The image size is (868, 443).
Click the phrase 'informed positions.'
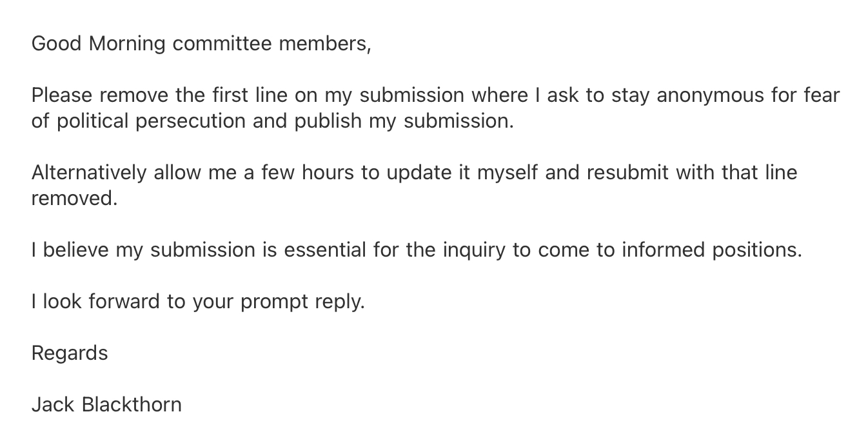pos(711,250)
